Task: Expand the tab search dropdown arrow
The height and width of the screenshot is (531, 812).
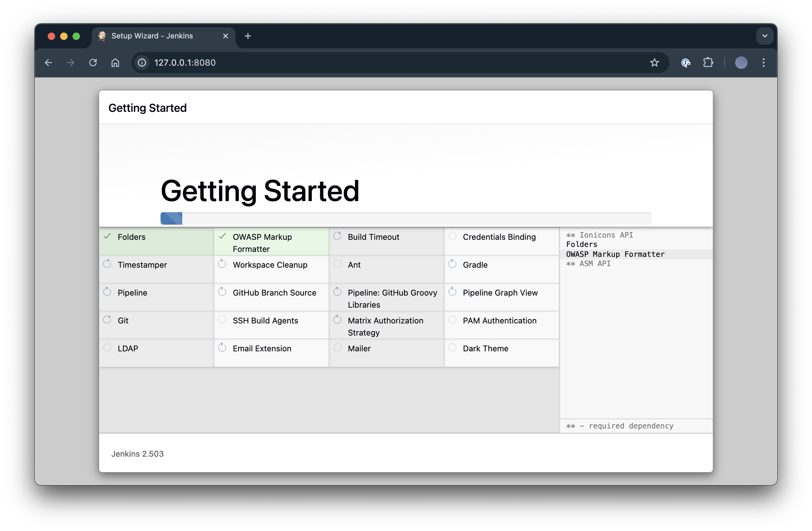Action: point(765,36)
